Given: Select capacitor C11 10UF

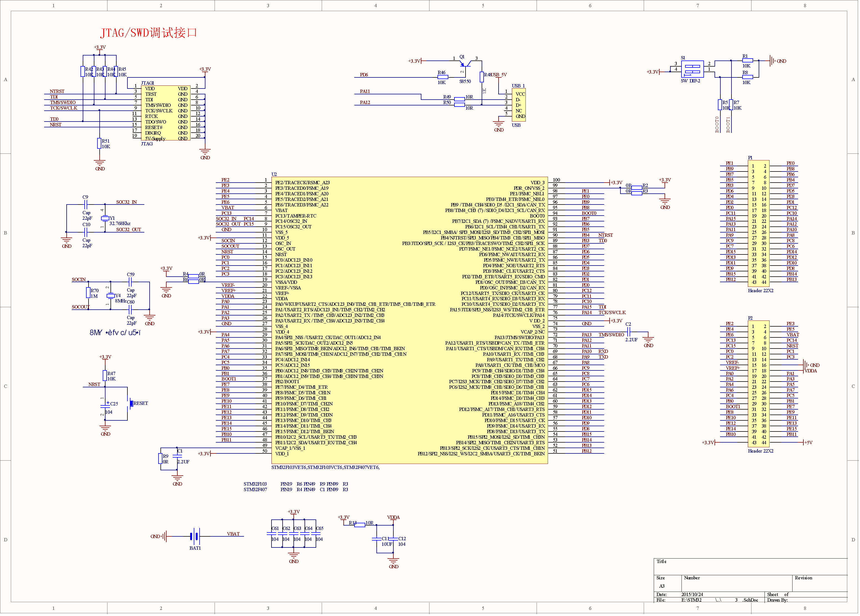Looking at the screenshot, I should click(376, 539).
